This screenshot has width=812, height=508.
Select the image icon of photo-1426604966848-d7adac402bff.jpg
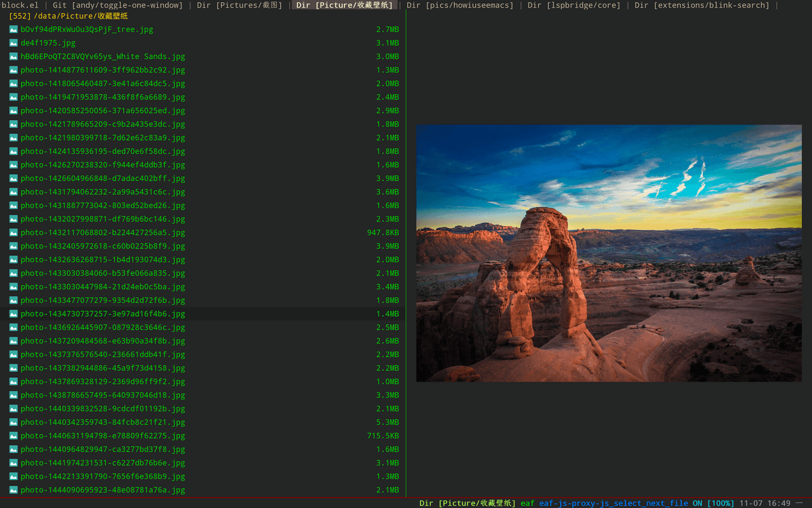[x=13, y=178]
